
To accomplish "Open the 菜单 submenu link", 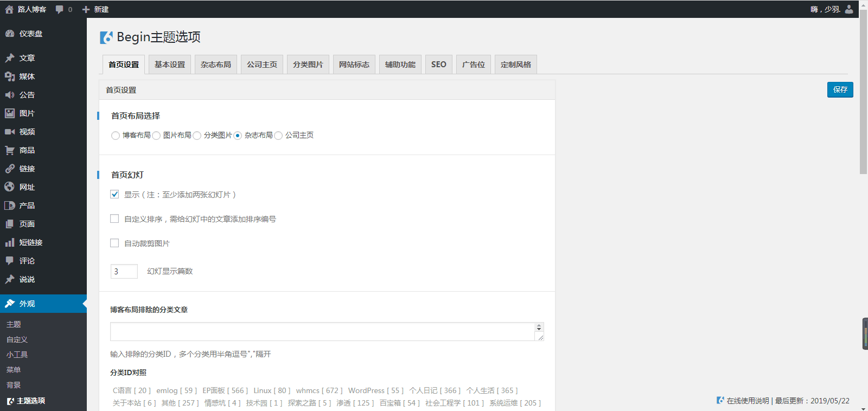I will tap(14, 370).
